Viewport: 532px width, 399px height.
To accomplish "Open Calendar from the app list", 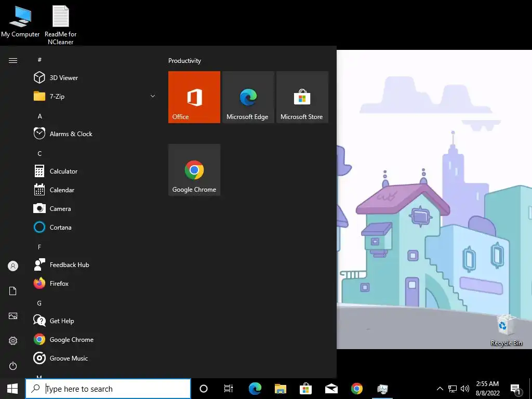I will click(94, 190).
